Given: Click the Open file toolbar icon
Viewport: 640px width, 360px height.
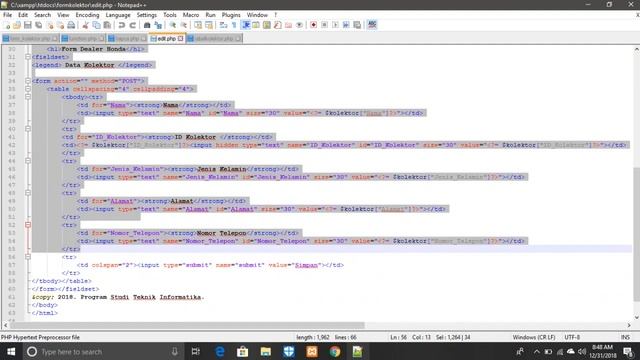Looking at the screenshot, I should point(17,25).
